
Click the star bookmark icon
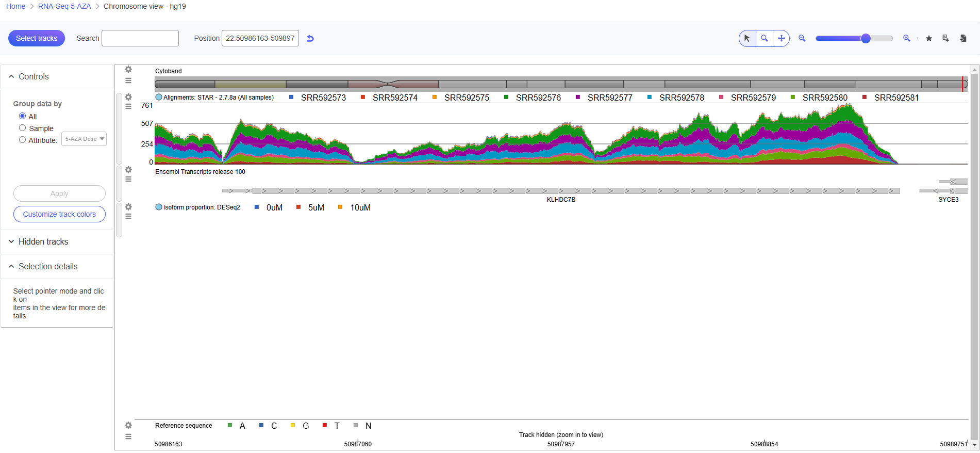coord(929,38)
